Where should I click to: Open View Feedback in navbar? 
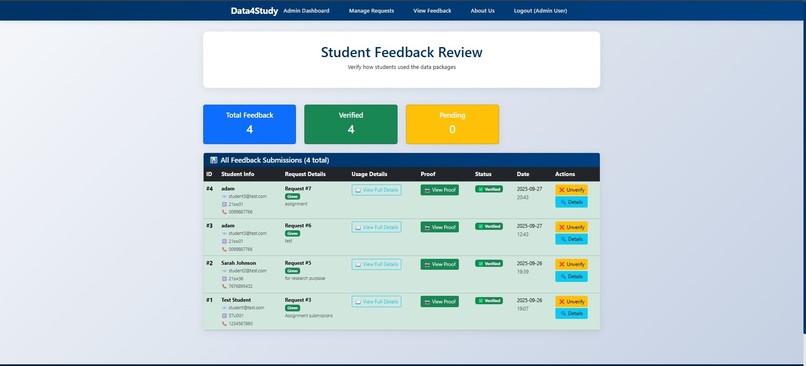[432, 11]
